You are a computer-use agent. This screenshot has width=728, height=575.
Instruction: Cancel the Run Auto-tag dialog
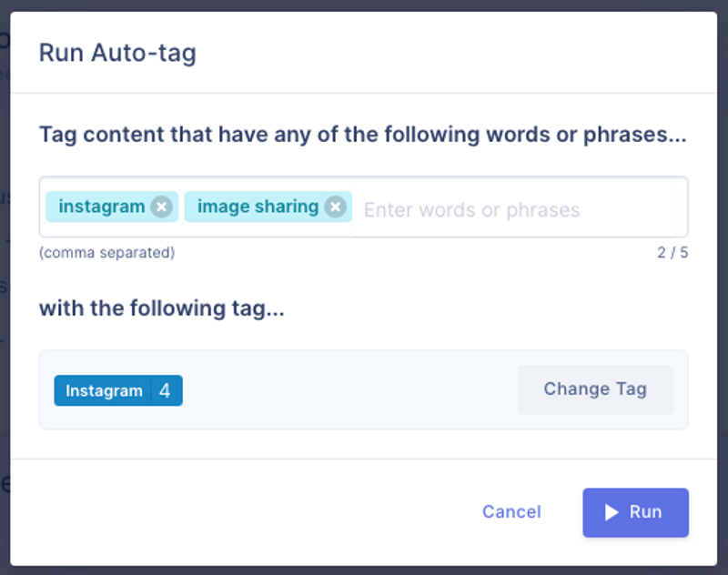coord(511,512)
